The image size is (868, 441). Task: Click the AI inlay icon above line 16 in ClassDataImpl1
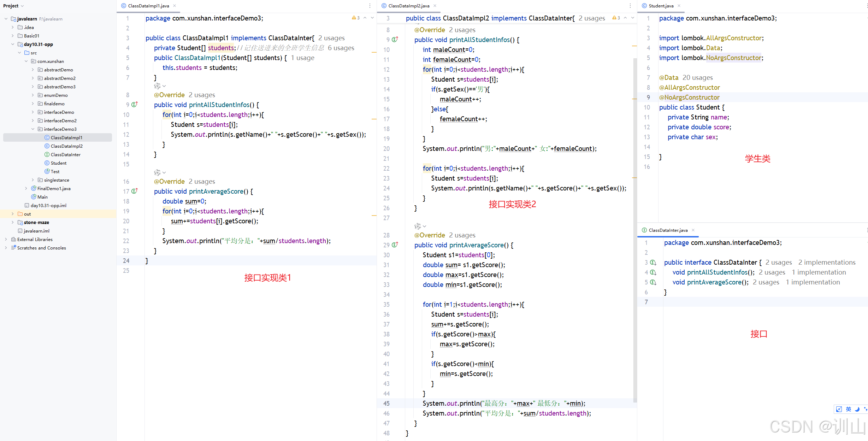[157, 172]
